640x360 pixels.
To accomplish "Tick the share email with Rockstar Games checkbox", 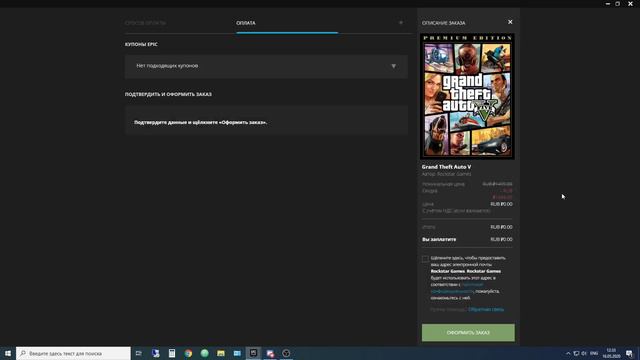I will click(x=425, y=258).
